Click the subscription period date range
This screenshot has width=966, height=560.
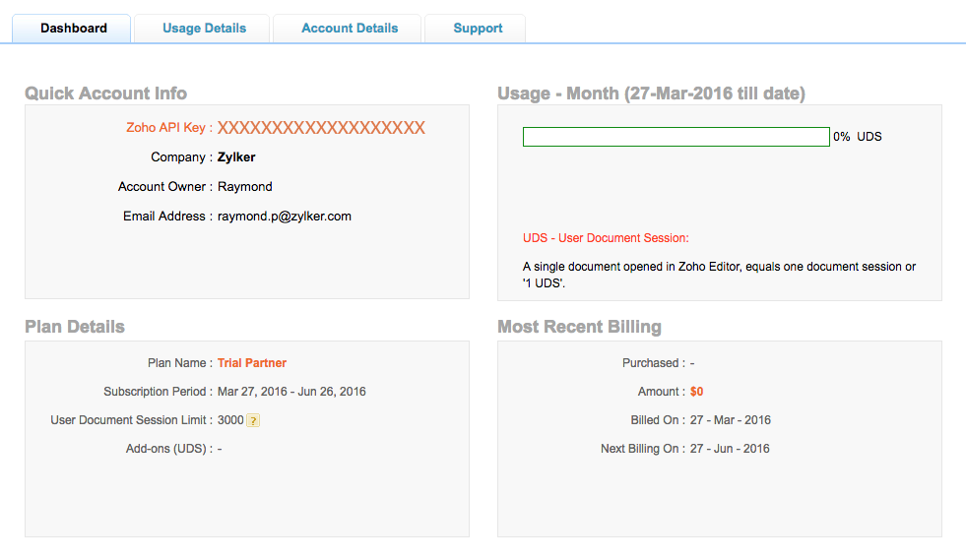coord(291,392)
